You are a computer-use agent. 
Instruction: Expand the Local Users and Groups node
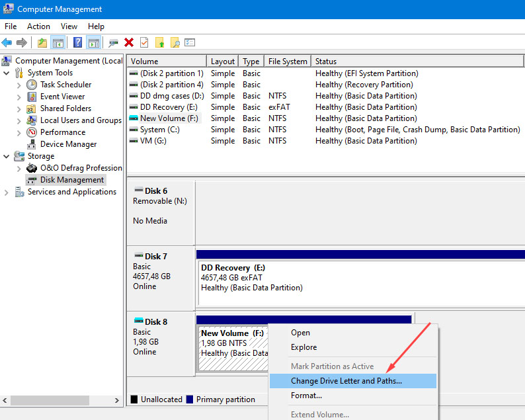[19, 121]
